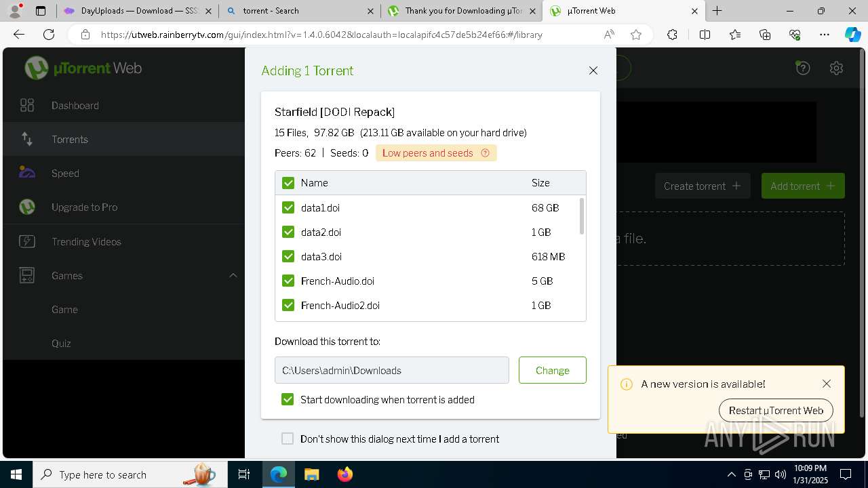Image resolution: width=868 pixels, height=488 pixels.
Task: Open the Copilot icon in Edge toolbar
Action: 852,35
